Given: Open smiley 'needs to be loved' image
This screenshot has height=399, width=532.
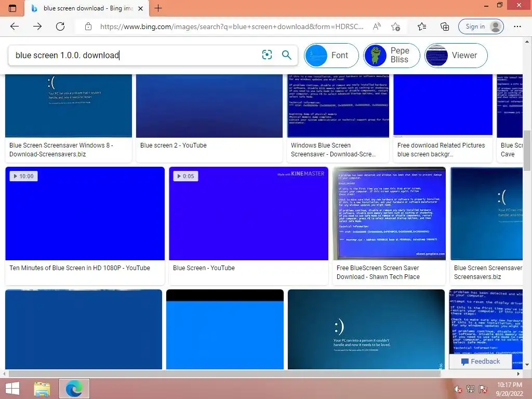Looking at the screenshot, I should pos(366,329).
